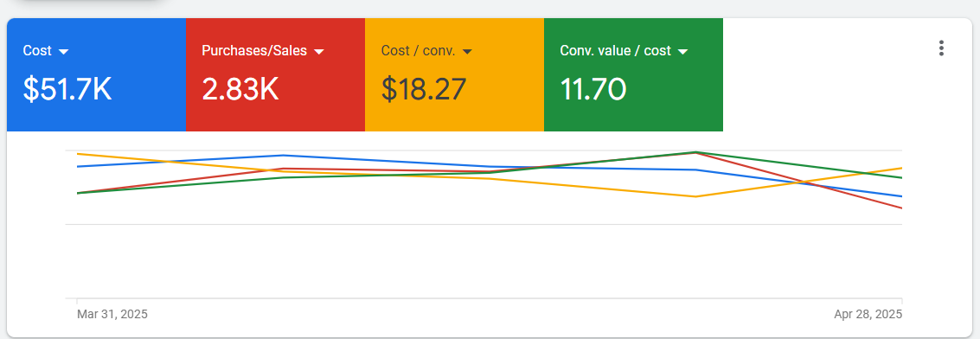Viewport: 980px width, 339px height.
Task: Expand the Purchases/Sales metric dropdown arrow
Action: pyautogui.click(x=319, y=52)
